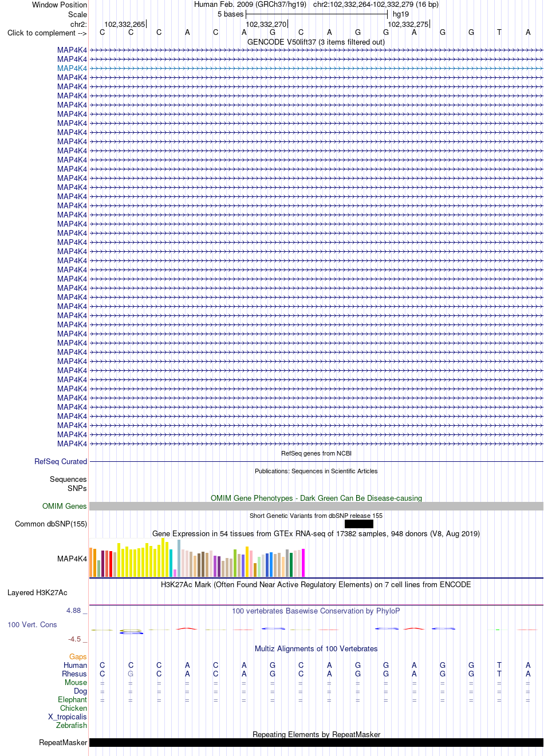
Task: Open 'Multiz Alignments of 100 Vertebrates' title
Action: point(316,648)
